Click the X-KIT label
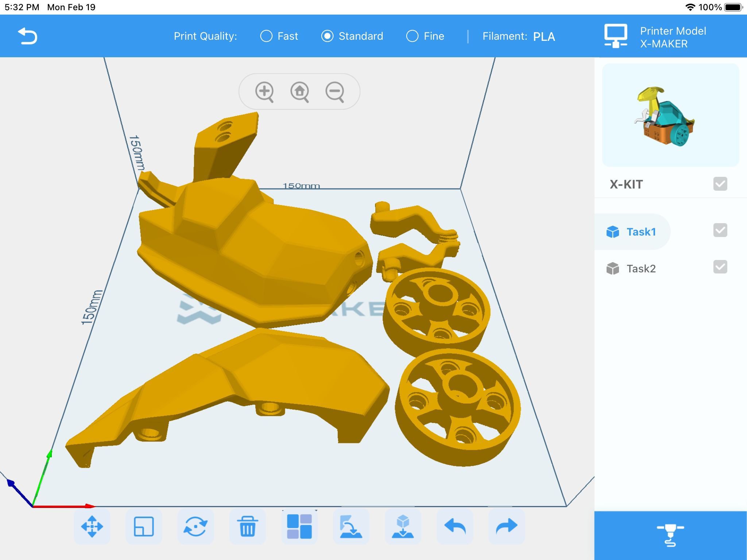 click(626, 184)
